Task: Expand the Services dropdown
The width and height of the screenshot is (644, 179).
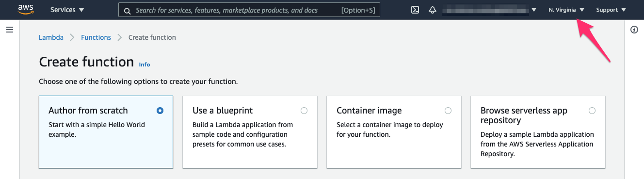Action: click(x=67, y=10)
